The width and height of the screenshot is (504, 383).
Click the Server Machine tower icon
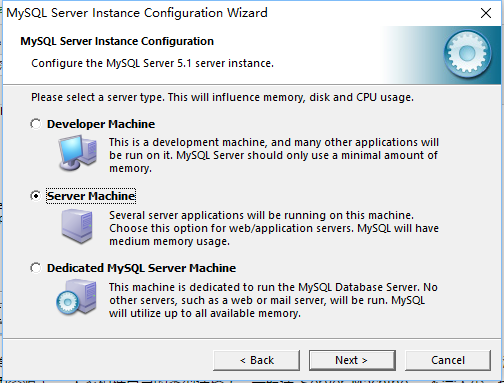[x=77, y=226]
